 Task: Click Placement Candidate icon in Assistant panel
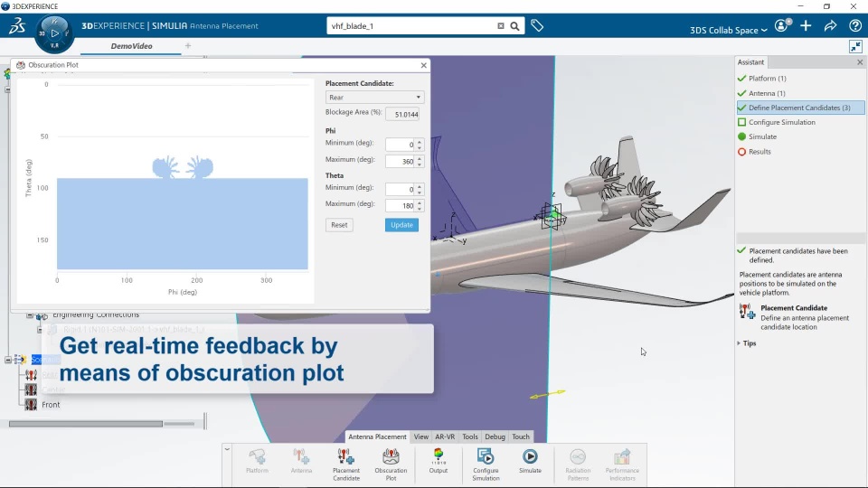pos(747,312)
